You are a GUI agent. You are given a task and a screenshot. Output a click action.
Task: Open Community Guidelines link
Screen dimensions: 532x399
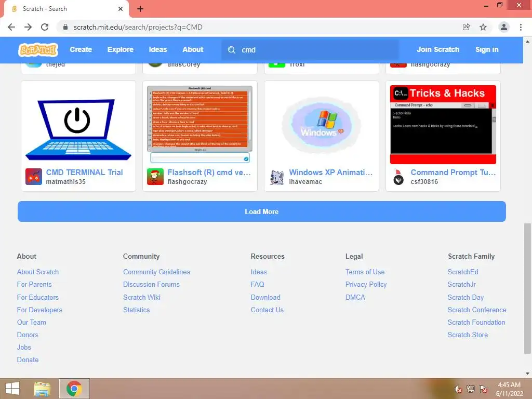click(156, 272)
